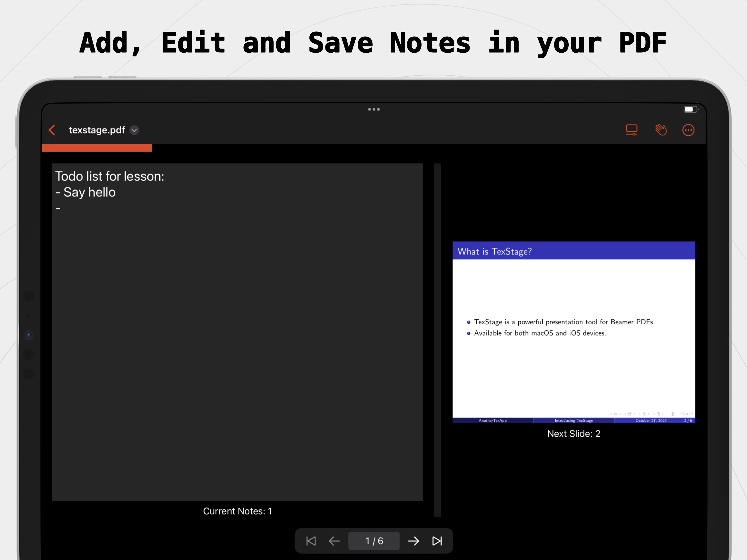Select the 1 / 6 page field
This screenshot has height=560, width=747.
pyautogui.click(x=374, y=541)
